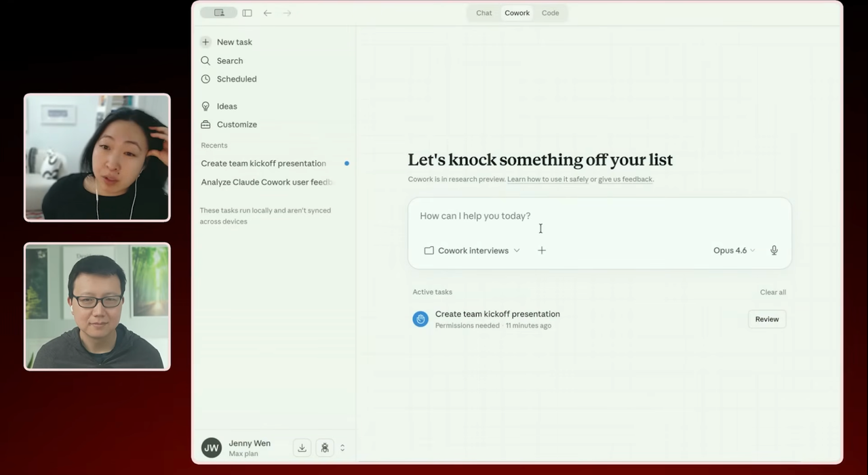Click the New task plus icon

(x=205, y=42)
